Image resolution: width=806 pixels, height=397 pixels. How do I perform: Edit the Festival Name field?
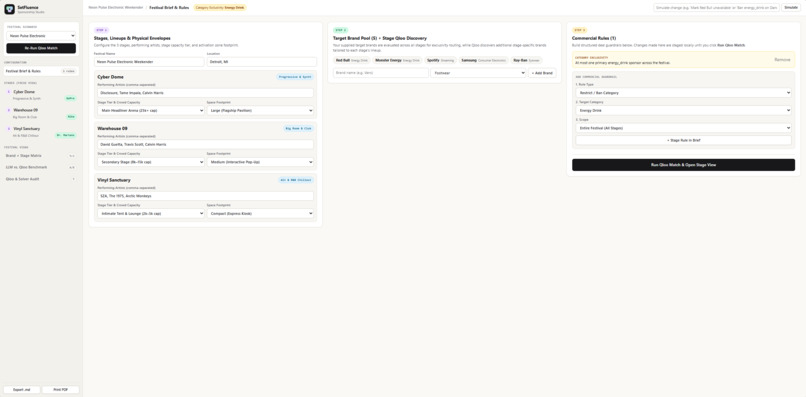point(149,62)
